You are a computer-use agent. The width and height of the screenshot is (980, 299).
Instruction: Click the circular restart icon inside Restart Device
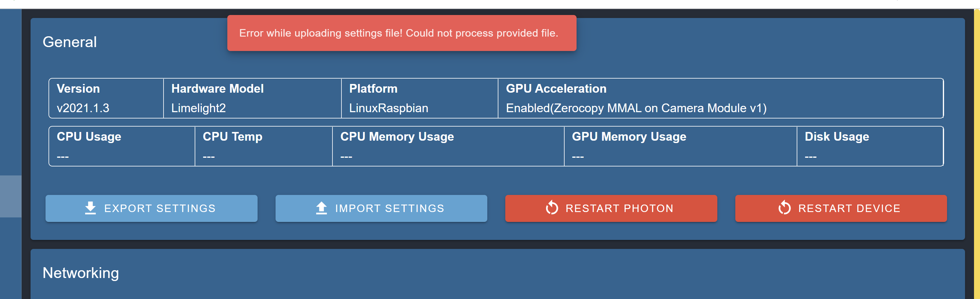click(784, 208)
